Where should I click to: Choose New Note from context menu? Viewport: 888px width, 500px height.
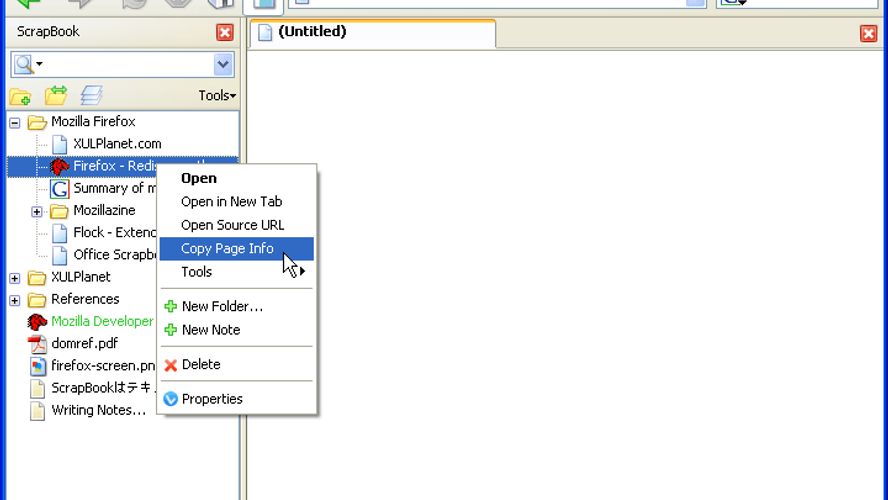click(237, 330)
